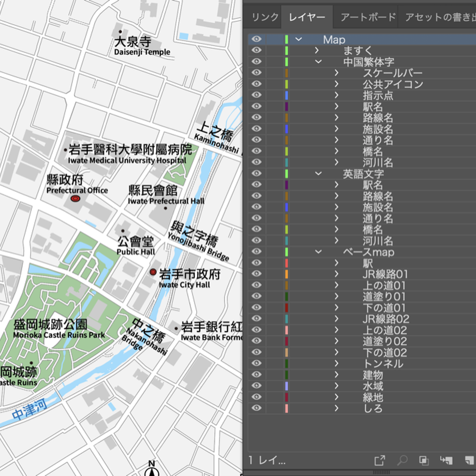This screenshot has width=476, height=476.
Task: Click the 水域 lavender layer color swatch
Action: [x=286, y=385]
